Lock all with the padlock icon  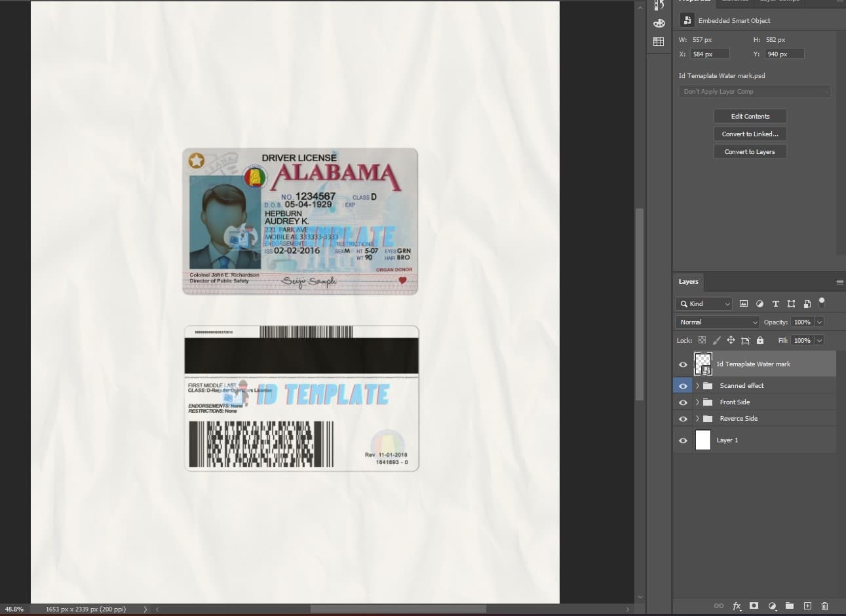[760, 340]
